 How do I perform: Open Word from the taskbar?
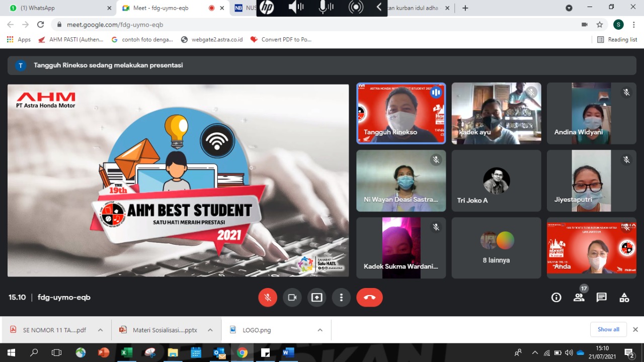(288, 352)
